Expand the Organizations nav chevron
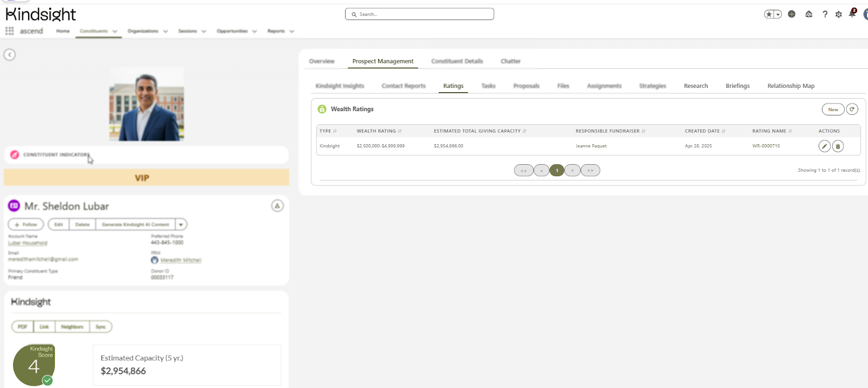The width and height of the screenshot is (868, 388). pyautogui.click(x=165, y=31)
